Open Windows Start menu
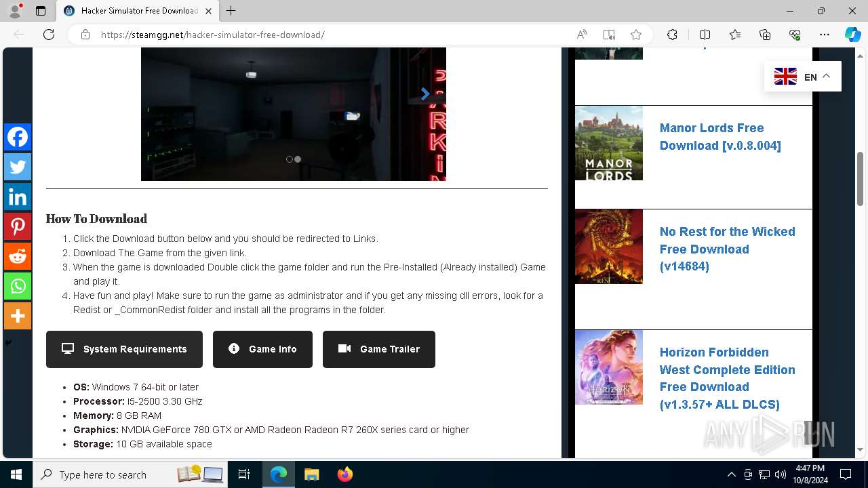 pyautogui.click(x=16, y=474)
